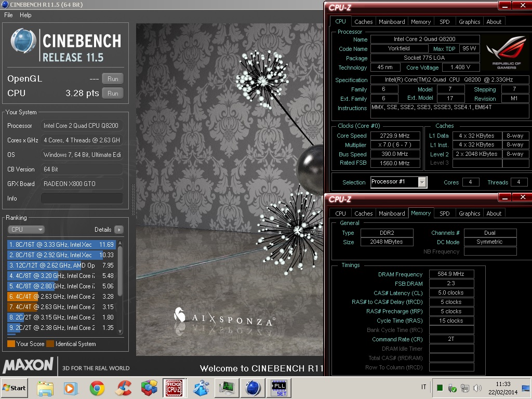Click into the Info field
The height and width of the screenshot is (399, 532).
click(x=82, y=198)
